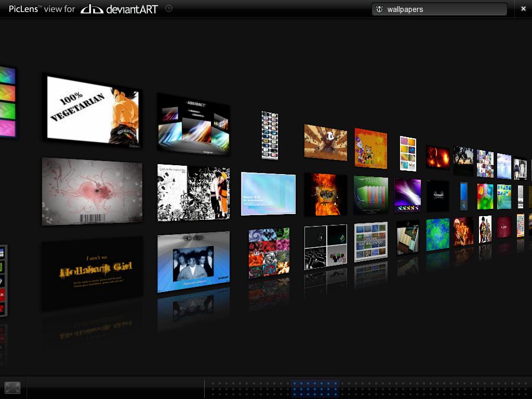Select the pink heart barcode wallpaper
Image resolution: width=532 pixels, height=399 pixels.
92,191
